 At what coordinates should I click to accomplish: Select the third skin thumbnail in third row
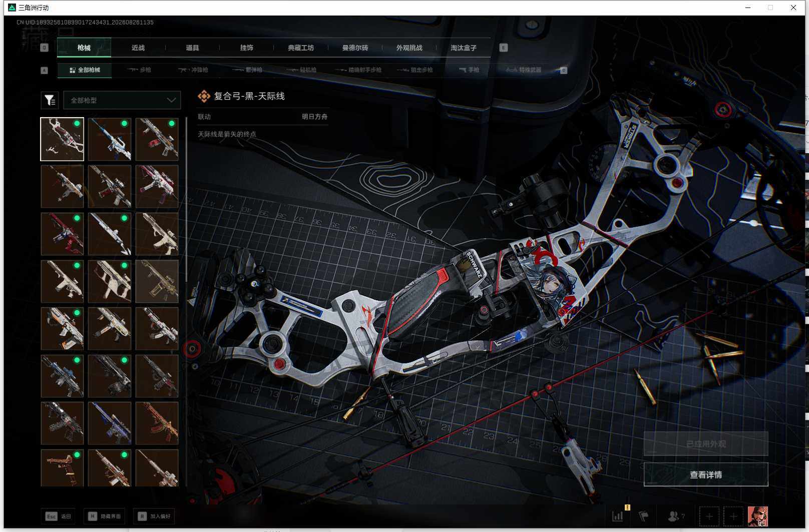tap(157, 234)
